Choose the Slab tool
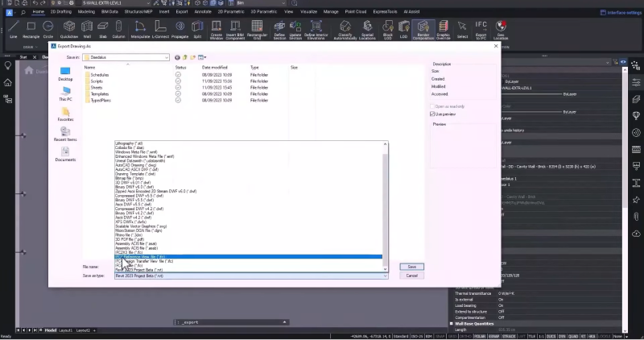 [103, 30]
